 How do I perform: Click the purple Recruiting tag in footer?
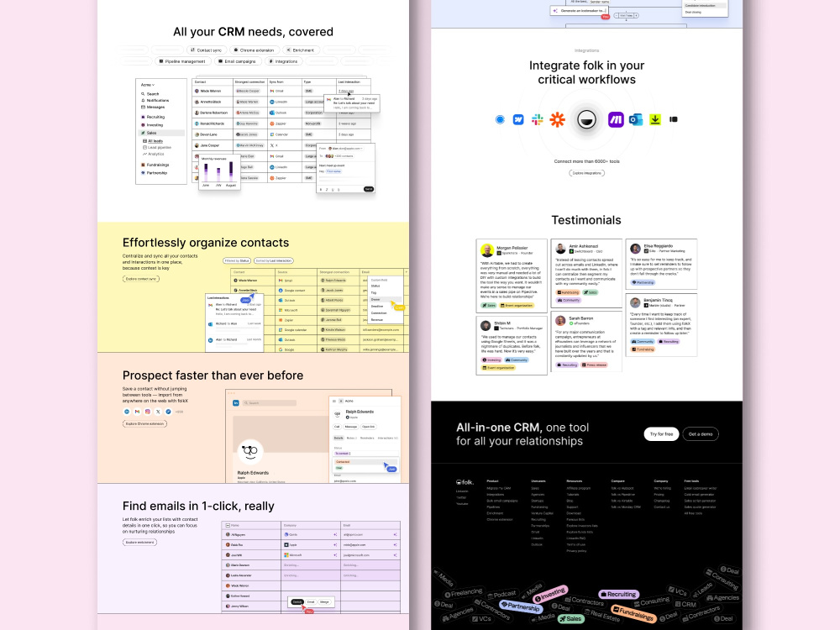coord(619,594)
